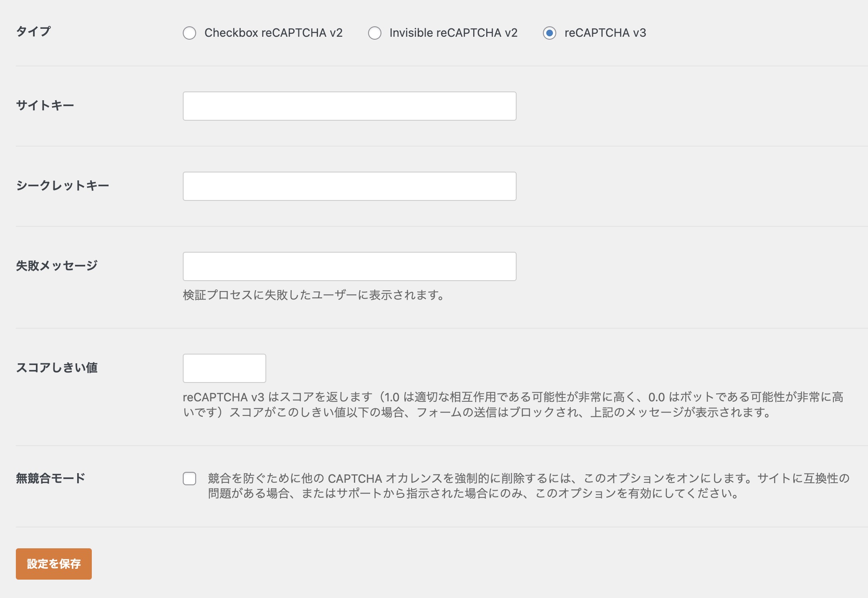Click the スコアしきい値 label
The height and width of the screenshot is (598, 868).
57,367
